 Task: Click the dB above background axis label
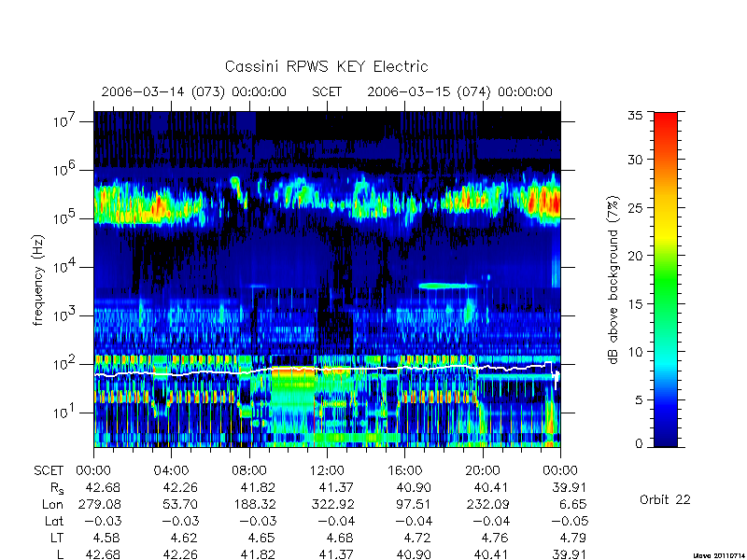613,280
